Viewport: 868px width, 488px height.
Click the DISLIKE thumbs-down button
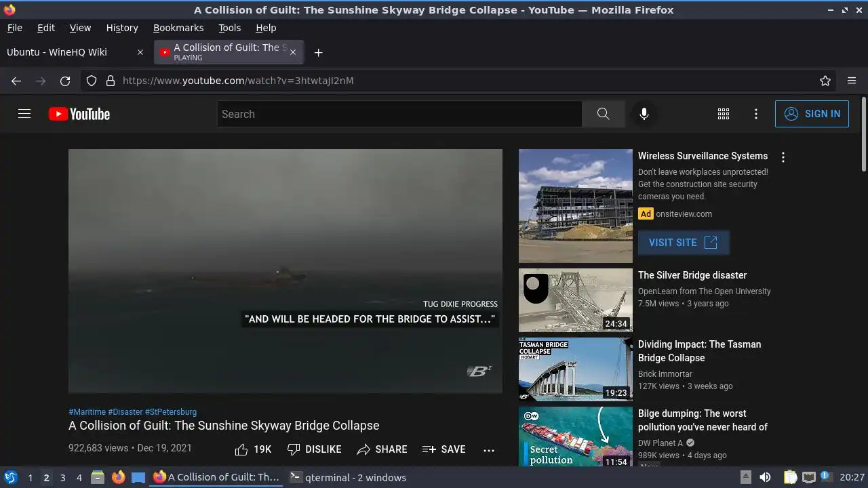click(x=314, y=449)
